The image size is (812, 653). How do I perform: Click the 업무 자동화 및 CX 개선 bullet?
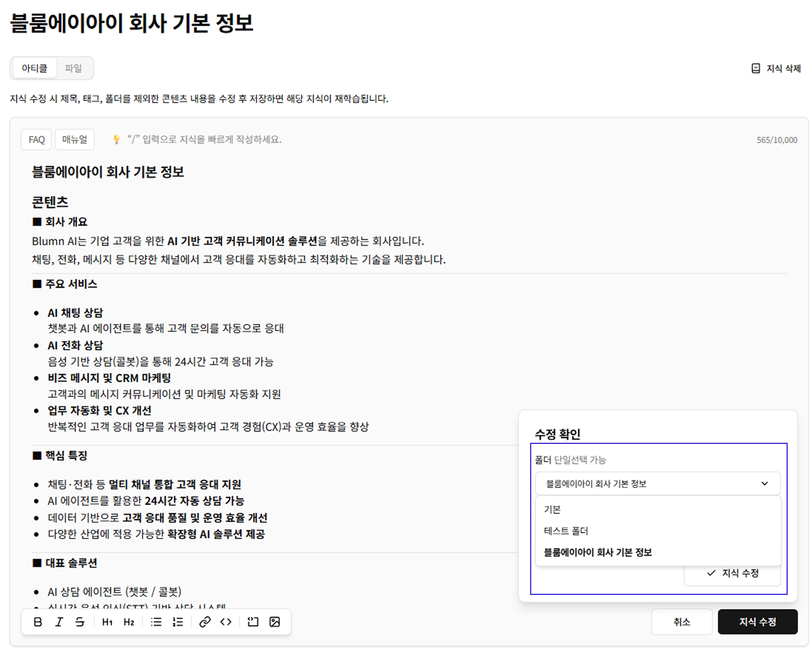tap(100, 410)
